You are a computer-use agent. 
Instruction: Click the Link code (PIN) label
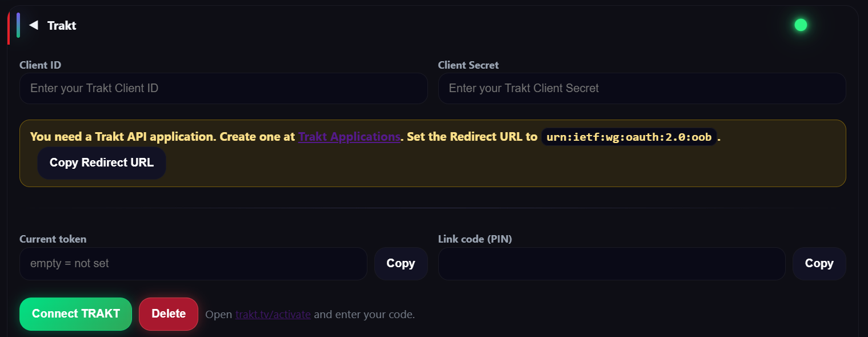(475, 239)
